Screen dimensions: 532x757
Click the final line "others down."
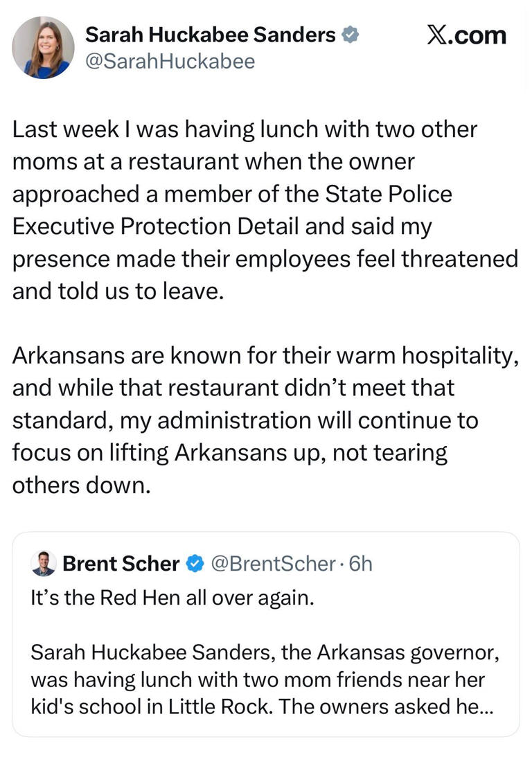click(81, 484)
